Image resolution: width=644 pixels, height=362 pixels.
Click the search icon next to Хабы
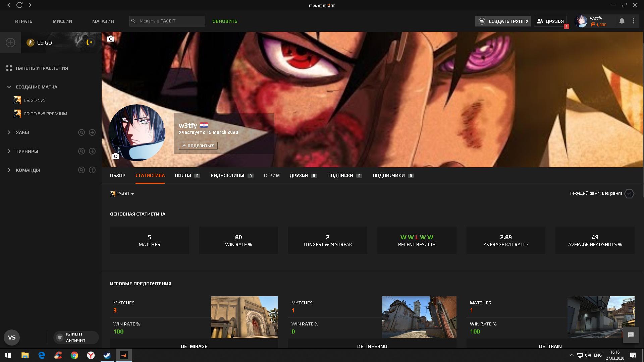click(82, 132)
